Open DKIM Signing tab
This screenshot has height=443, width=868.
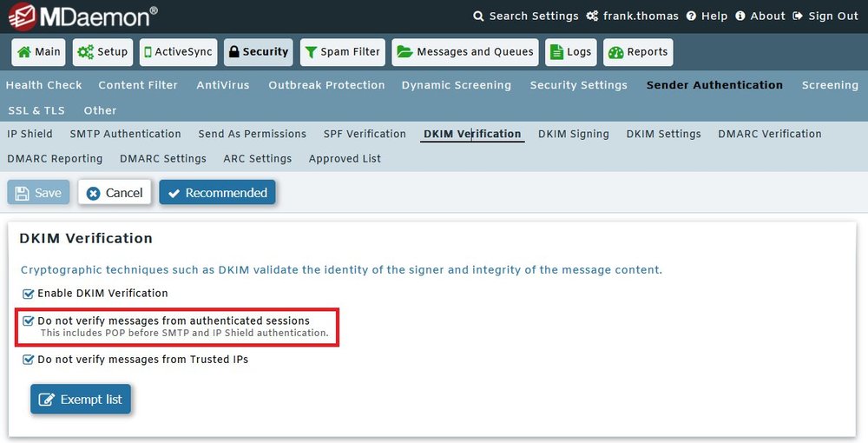[574, 134]
